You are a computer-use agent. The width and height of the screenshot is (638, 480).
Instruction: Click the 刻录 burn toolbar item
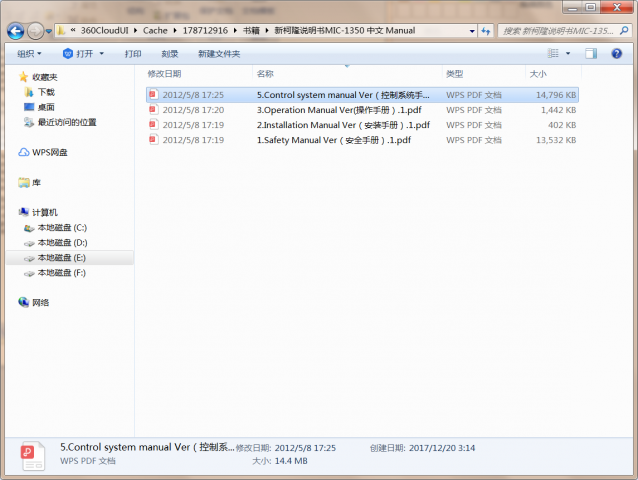point(169,53)
